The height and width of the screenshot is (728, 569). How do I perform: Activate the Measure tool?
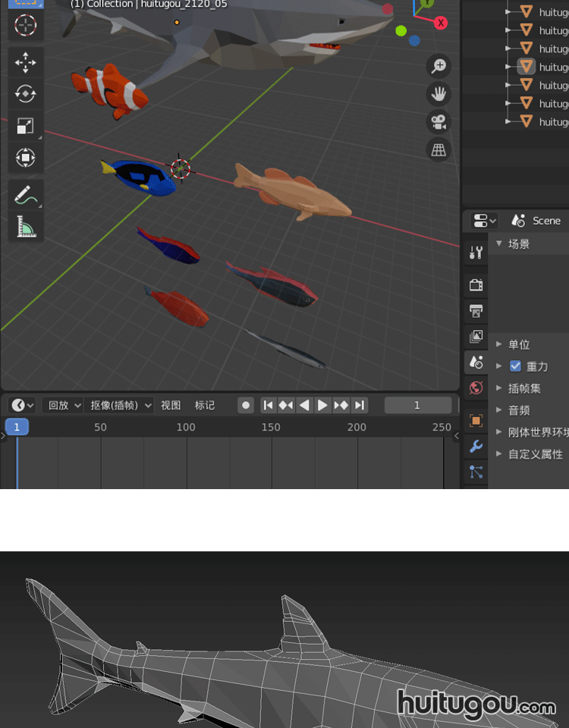pyautogui.click(x=25, y=227)
